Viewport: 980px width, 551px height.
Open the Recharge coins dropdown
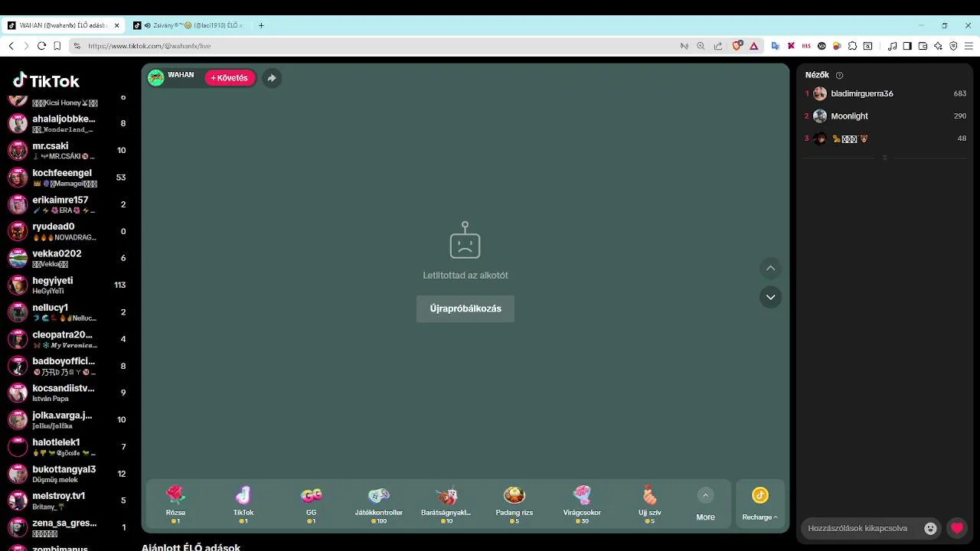[759, 505]
